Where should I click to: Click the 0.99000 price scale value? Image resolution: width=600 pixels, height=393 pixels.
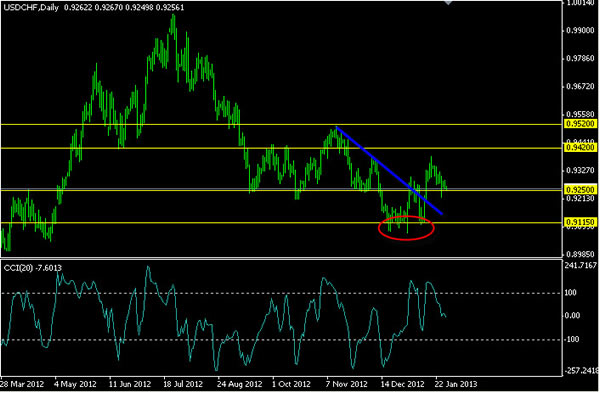(x=581, y=31)
